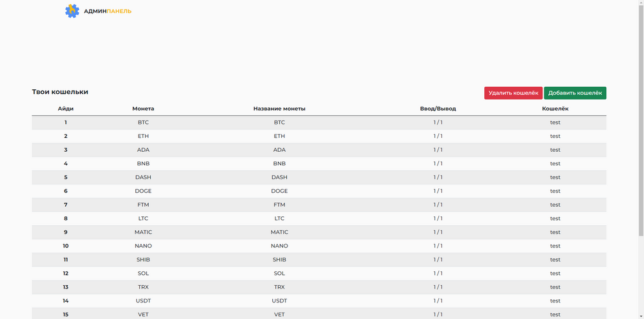Click the scrollbar down arrow

point(641,316)
